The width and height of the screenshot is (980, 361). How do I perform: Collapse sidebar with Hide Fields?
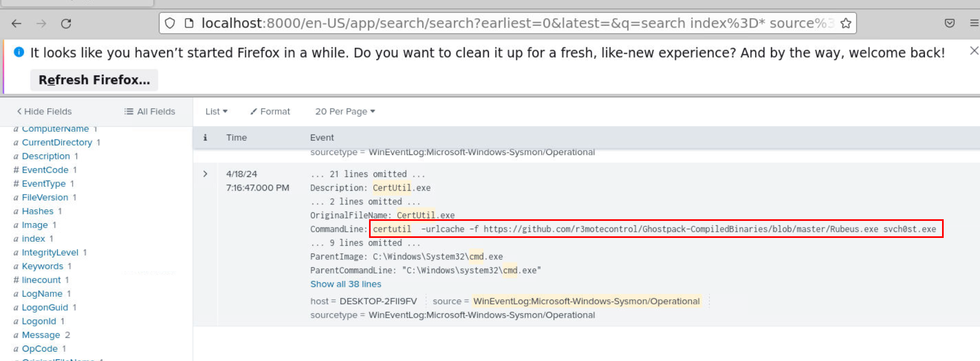44,112
